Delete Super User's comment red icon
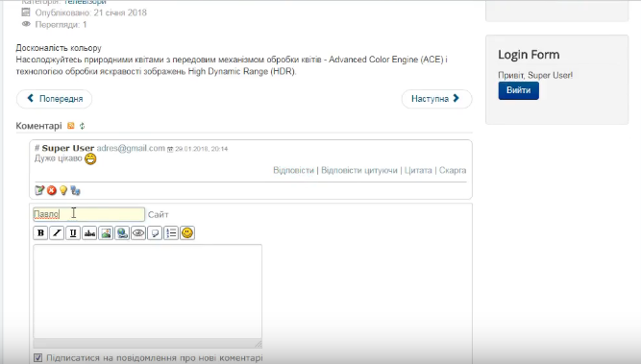 coord(52,190)
